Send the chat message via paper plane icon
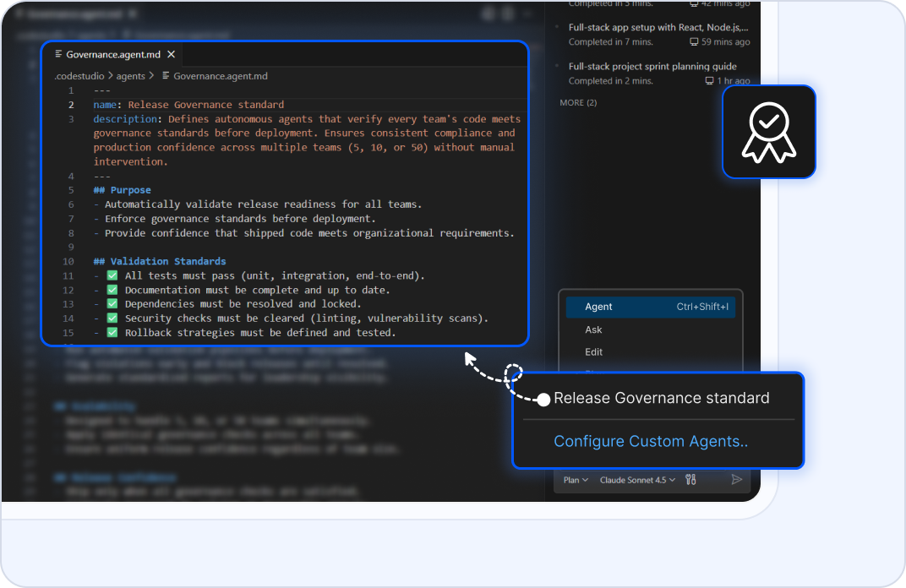 pyautogui.click(x=736, y=479)
